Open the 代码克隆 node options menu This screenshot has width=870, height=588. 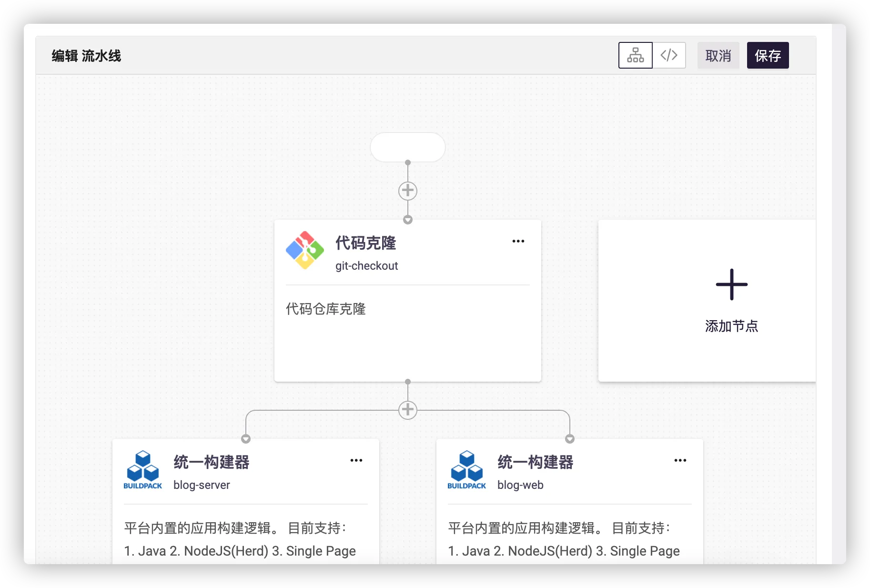pyautogui.click(x=518, y=241)
